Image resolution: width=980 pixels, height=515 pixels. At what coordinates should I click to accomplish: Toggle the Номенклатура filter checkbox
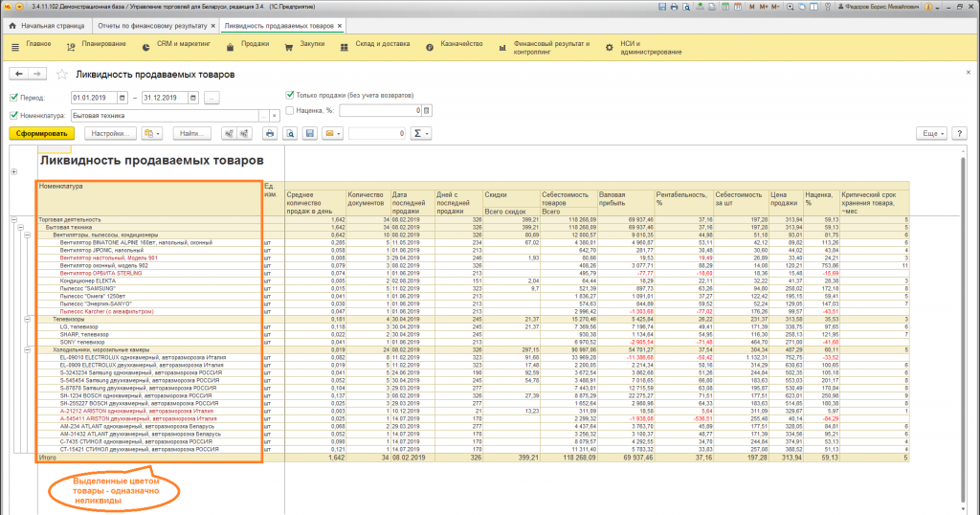point(13,116)
